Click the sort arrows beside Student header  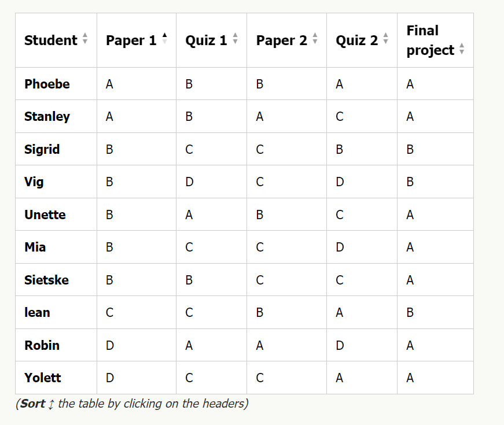[85, 39]
